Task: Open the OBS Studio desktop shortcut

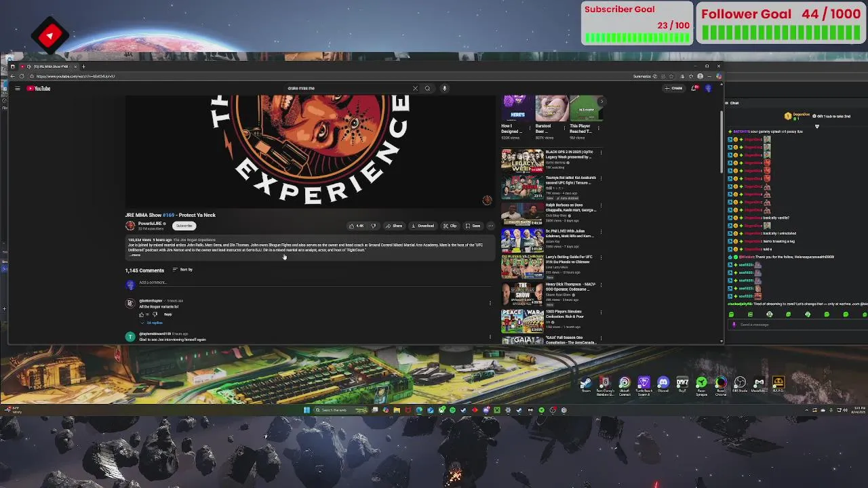Action: (x=740, y=384)
